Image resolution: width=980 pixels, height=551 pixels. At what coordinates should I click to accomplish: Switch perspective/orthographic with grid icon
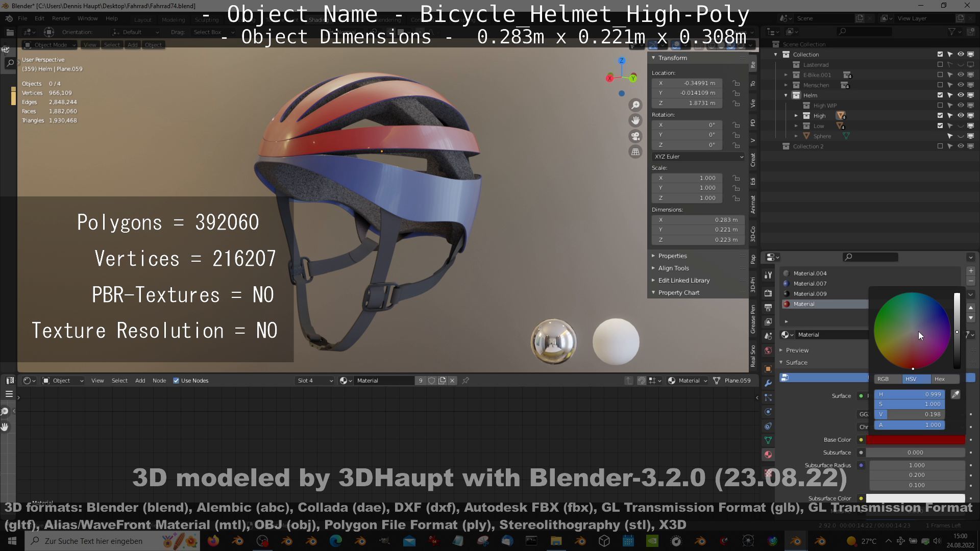click(635, 152)
